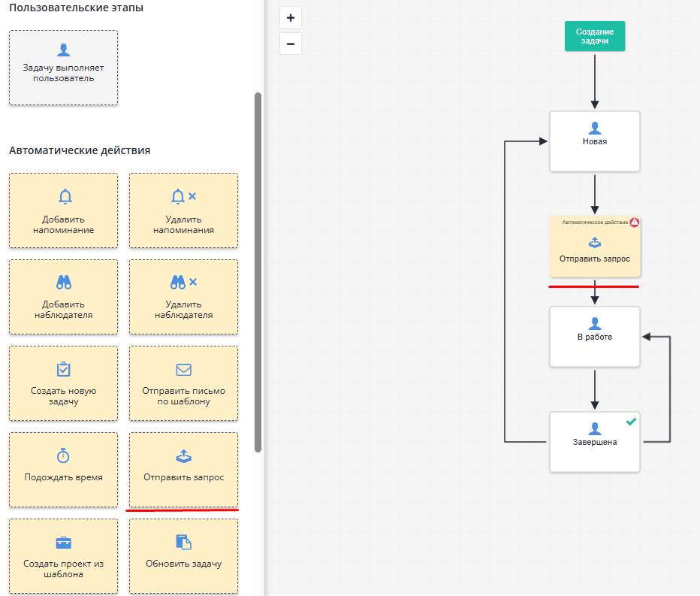Choose 'Создать новую задачу' clipboard action

click(x=64, y=383)
